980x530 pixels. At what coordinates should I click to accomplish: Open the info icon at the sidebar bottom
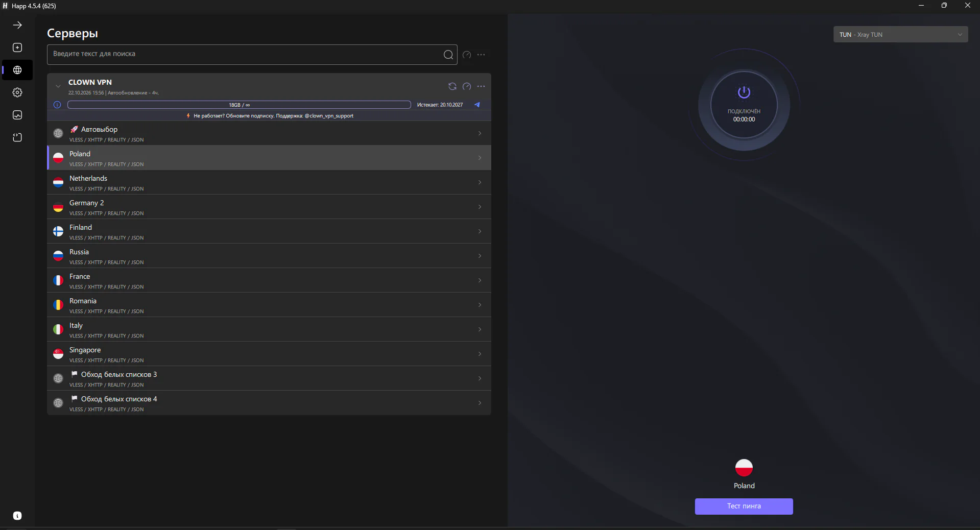(x=17, y=516)
